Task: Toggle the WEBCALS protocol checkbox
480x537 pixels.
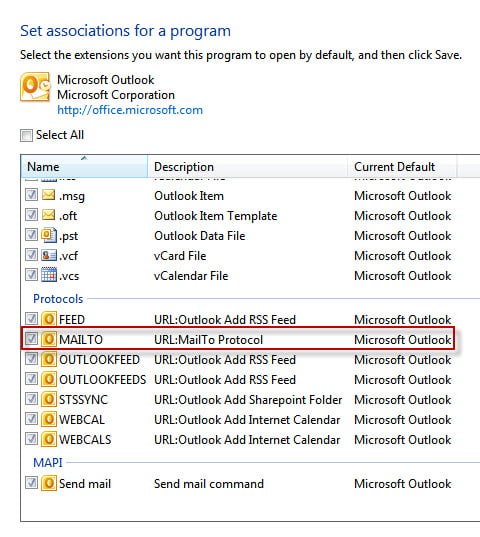Action: [31, 439]
